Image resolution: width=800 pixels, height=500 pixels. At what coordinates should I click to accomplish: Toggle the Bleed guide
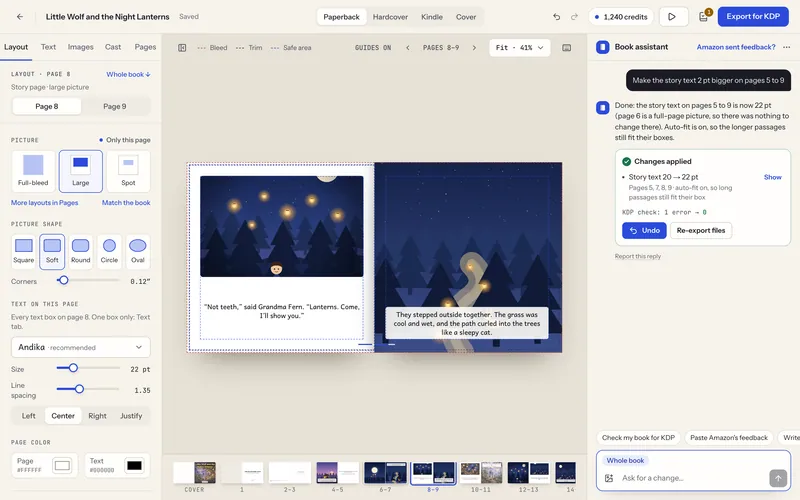[212, 47]
